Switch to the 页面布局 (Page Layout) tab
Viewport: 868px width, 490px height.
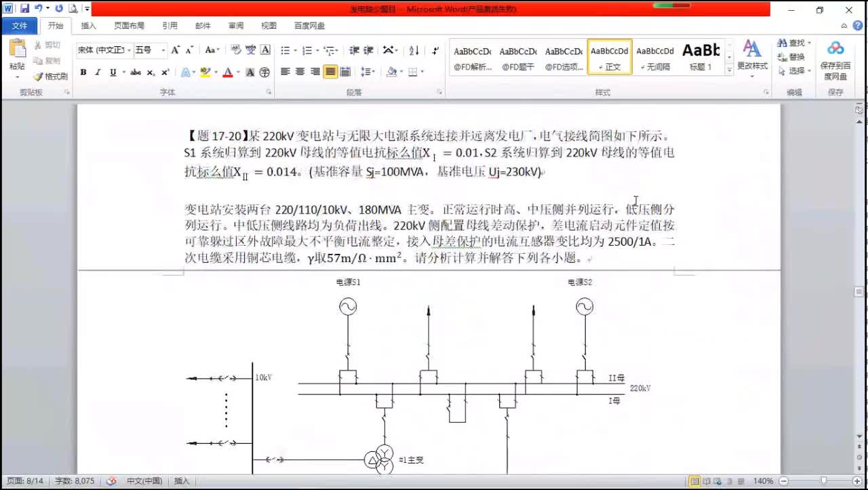pyautogui.click(x=129, y=26)
